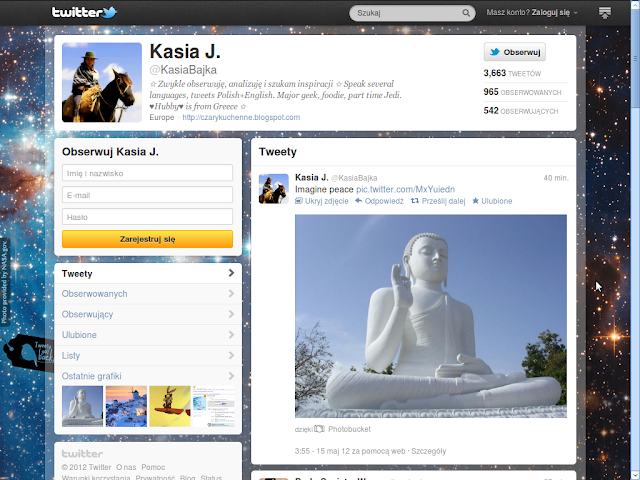The height and width of the screenshot is (480, 640).
Task: Click the 3,663 Tweetów count
Action: pyautogui.click(x=512, y=73)
